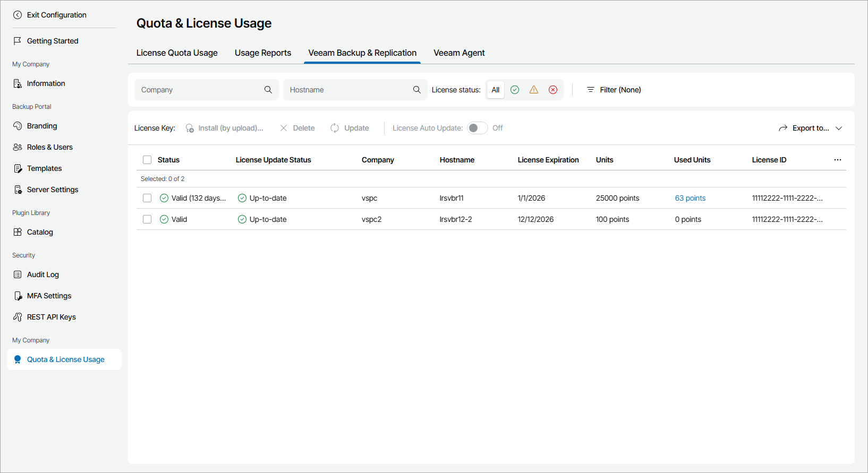The height and width of the screenshot is (473, 868).
Task: Click the search icon in the Company field
Action: click(268, 90)
